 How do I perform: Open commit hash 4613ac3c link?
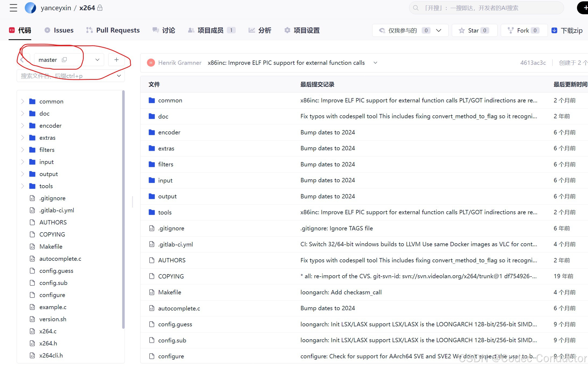[533, 63]
